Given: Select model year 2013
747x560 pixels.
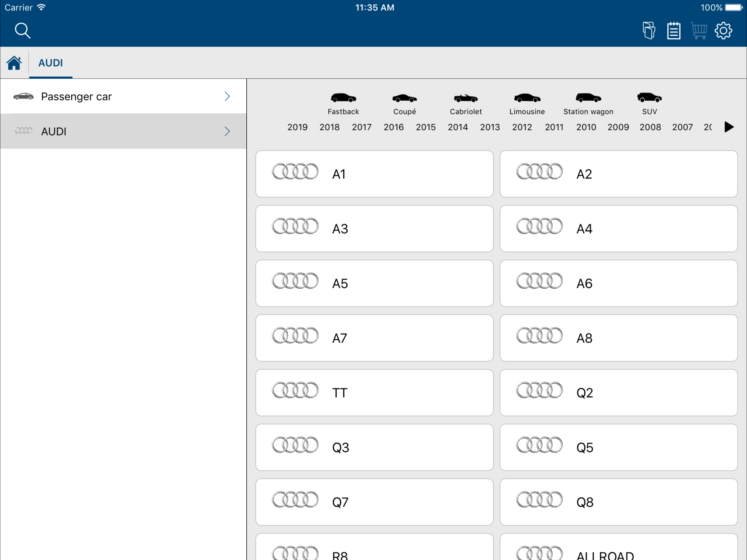Looking at the screenshot, I should (x=490, y=127).
